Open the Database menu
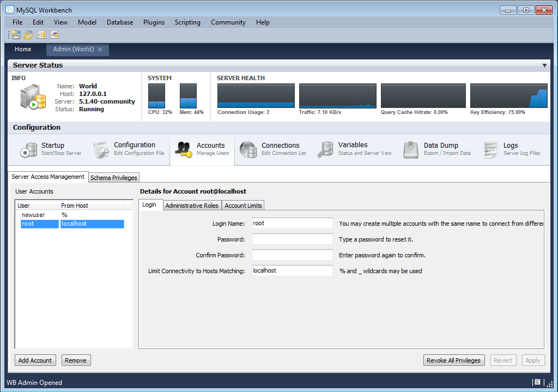 click(x=119, y=22)
